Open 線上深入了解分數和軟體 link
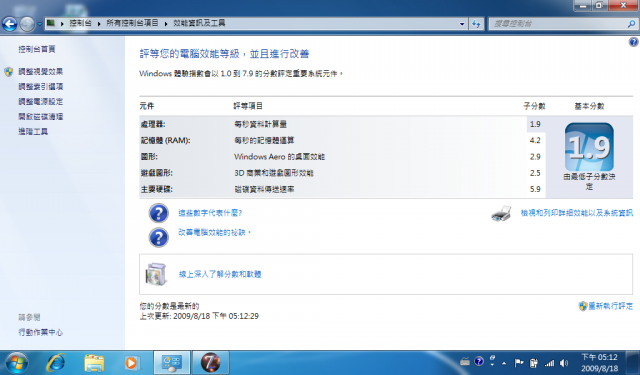Viewport: 640px width, 375px height. (220, 274)
